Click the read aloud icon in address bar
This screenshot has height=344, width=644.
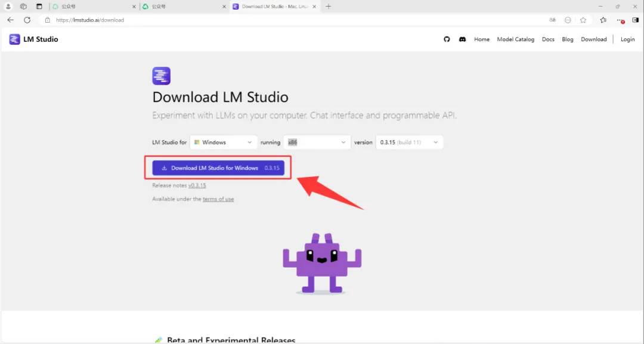pos(552,20)
